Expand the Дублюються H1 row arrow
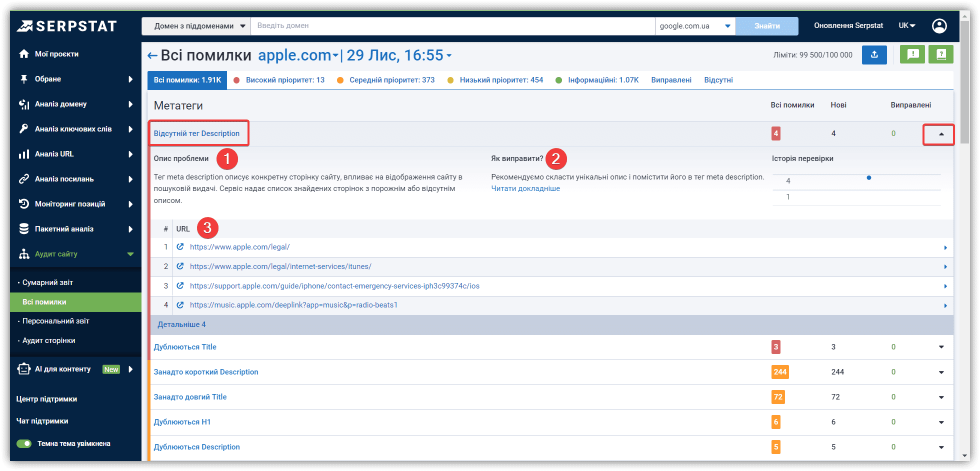Image resolution: width=980 pixels, height=471 pixels. pyautogui.click(x=941, y=422)
